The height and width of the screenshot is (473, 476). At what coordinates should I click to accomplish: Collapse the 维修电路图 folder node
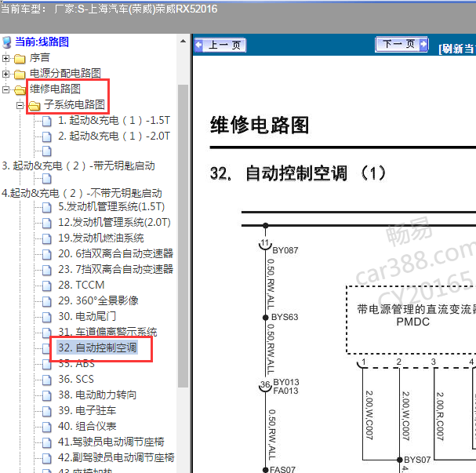click(5, 89)
